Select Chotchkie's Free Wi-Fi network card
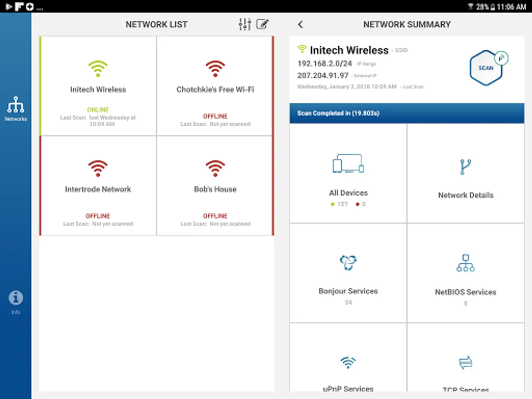 [x=215, y=86]
